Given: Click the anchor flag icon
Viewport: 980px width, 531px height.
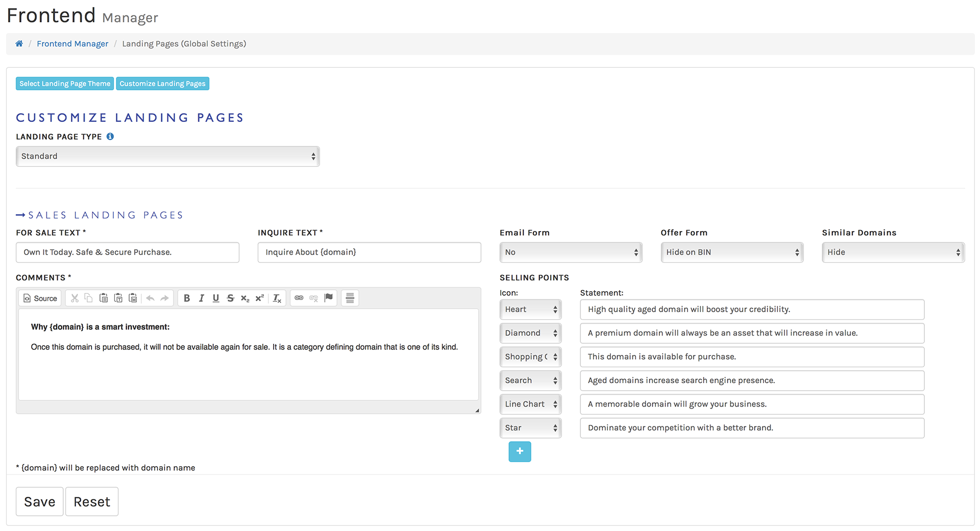Looking at the screenshot, I should click(329, 298).
